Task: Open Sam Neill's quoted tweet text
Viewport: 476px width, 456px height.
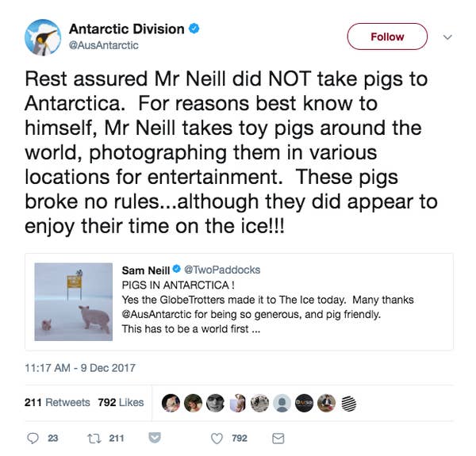Action: 267,307
